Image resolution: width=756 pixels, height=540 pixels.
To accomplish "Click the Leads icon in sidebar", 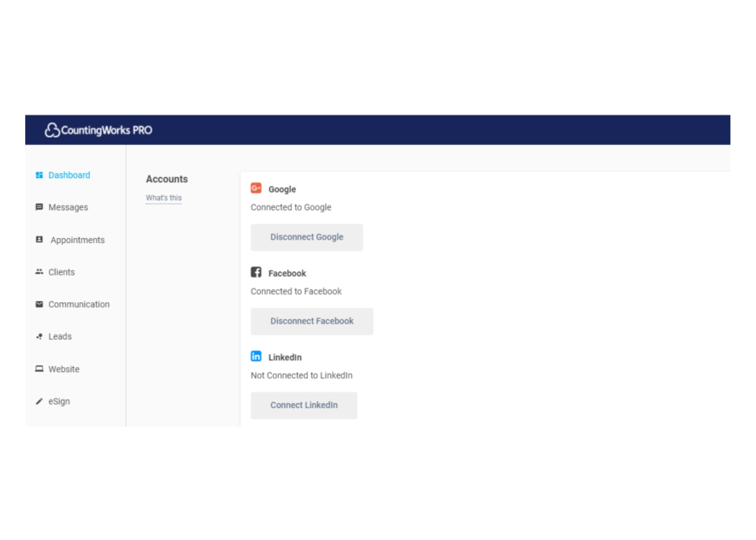I will 39,336.
